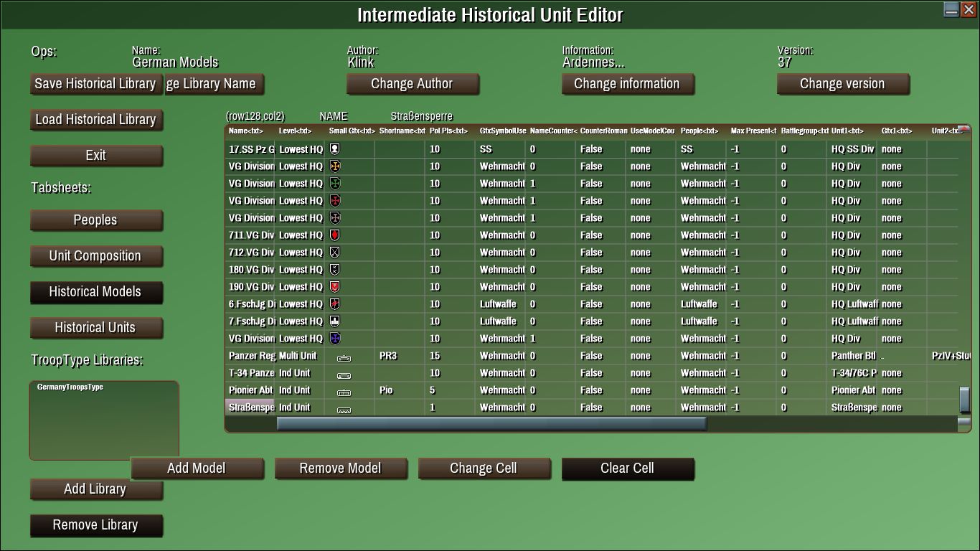Select the 17.SS Pz G name cell
This screenshot has width=980, height=551.
pyautogui.click(x=250, y=149)
